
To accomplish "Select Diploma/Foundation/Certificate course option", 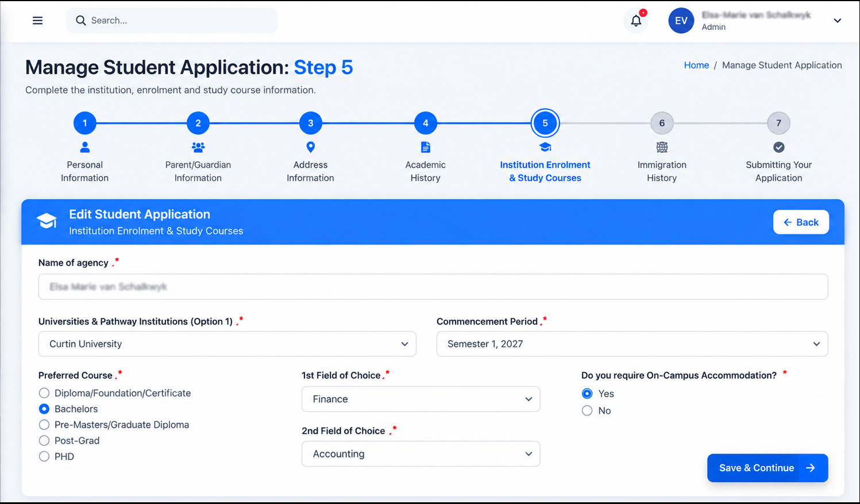I will pos(44,393).
